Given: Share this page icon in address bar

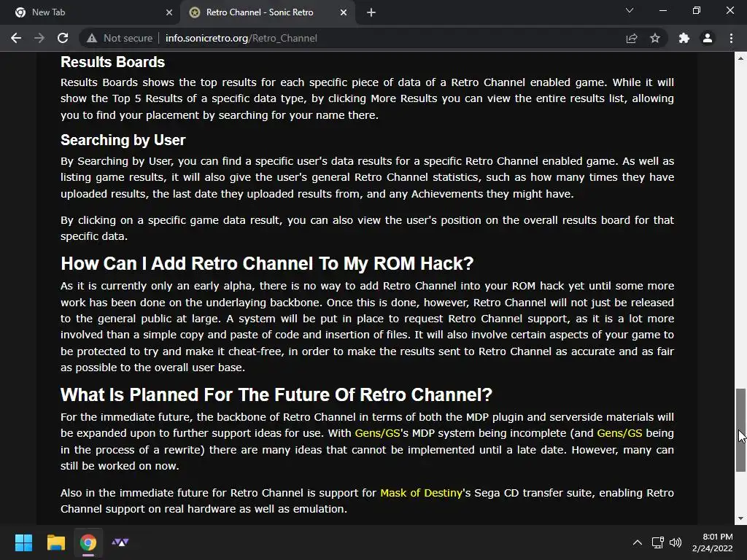Looking at the screenshot, I should 632,38.
